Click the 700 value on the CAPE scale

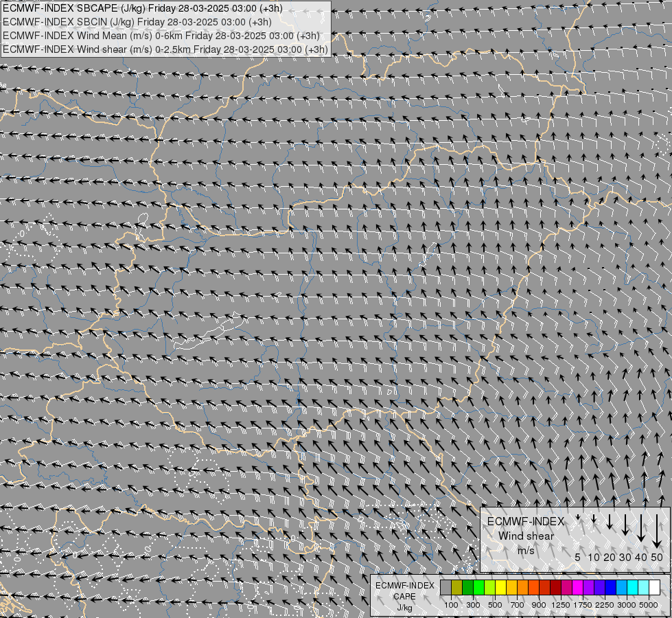tap(518, 605)
